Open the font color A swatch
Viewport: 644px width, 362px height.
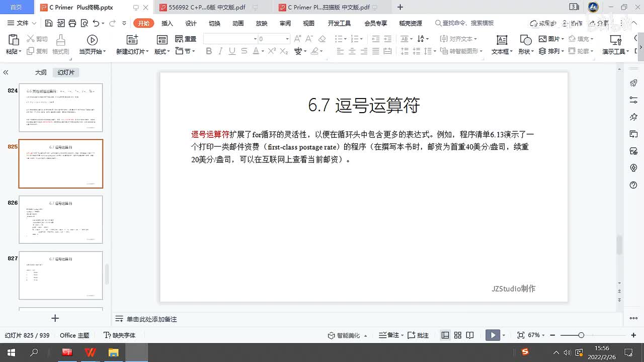[x=256, y=51]
